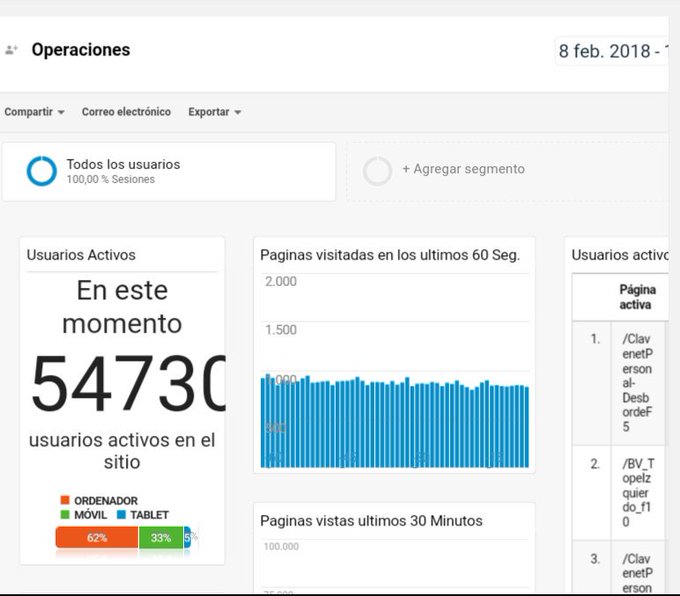The height and width of the screenshot is (596, 680).
Task: Click the Correo electrónico button
Action: [126, 112]
